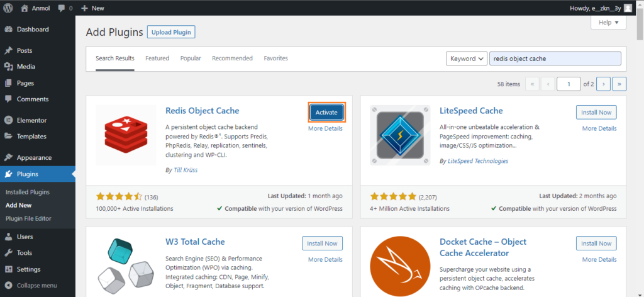The image size is (644, 297).
Task: Click the Users sidebar icon
Action: point(8,237)
